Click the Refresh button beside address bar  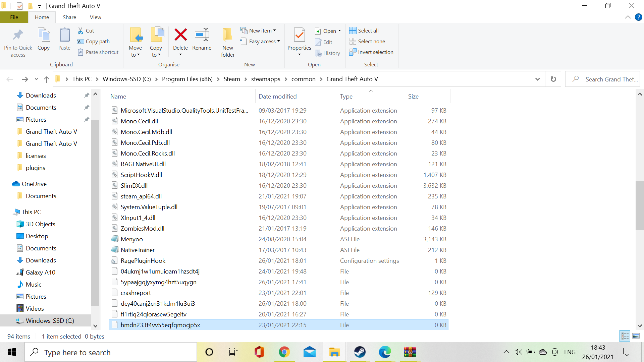(553, 79)
